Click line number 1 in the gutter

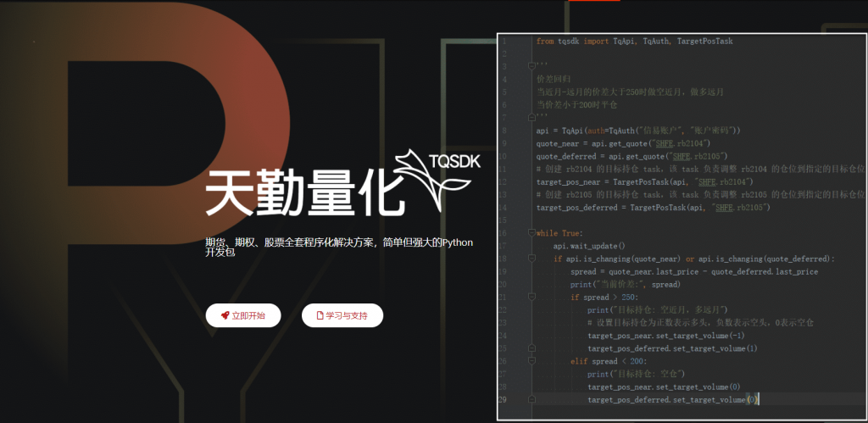tap(504, 41)
